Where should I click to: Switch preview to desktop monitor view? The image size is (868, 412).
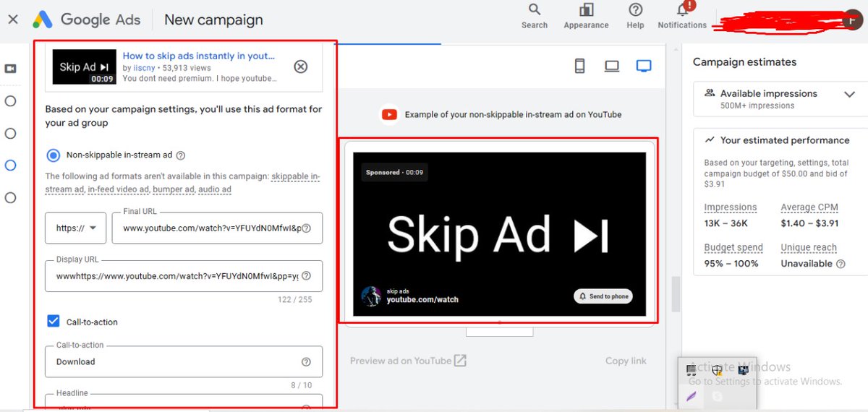click(644, 66)
